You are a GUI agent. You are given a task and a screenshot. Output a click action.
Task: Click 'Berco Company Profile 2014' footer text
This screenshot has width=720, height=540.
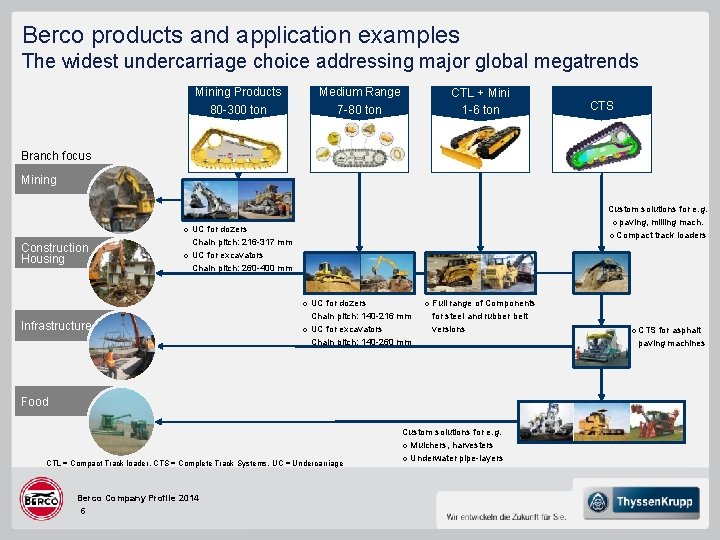138,498
